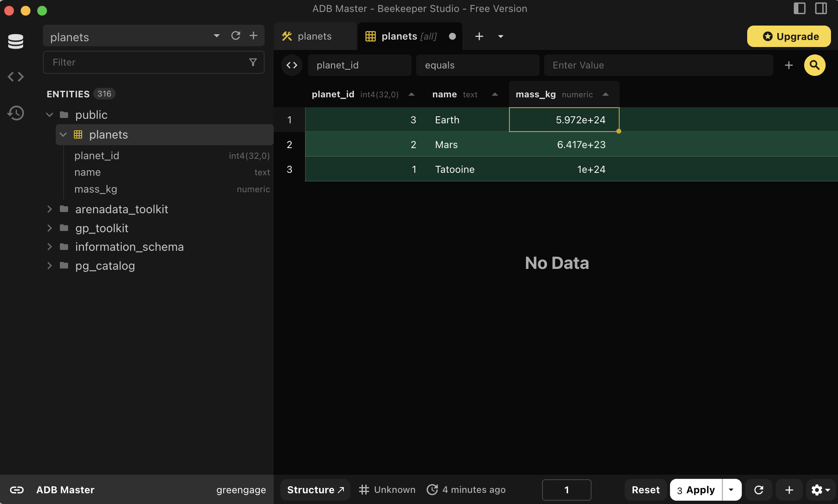Open table settings gear in status bar

[820, 490]
